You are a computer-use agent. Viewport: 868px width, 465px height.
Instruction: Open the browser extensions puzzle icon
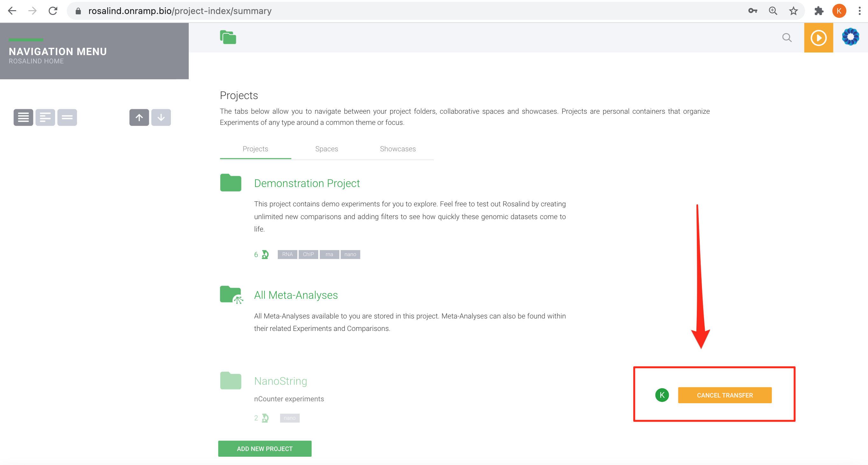(x=819, y=11)
